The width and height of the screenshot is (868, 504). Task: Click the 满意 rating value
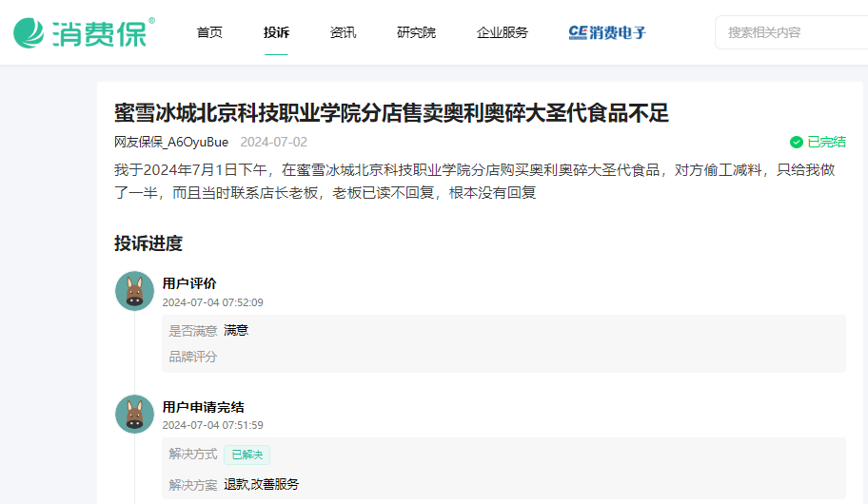[x=236, y=330]
